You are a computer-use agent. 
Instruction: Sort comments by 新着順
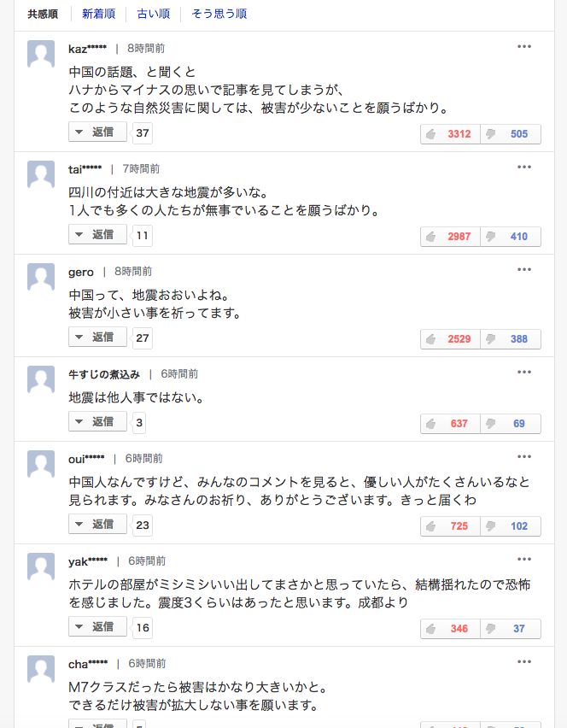[x=99, y=15]
